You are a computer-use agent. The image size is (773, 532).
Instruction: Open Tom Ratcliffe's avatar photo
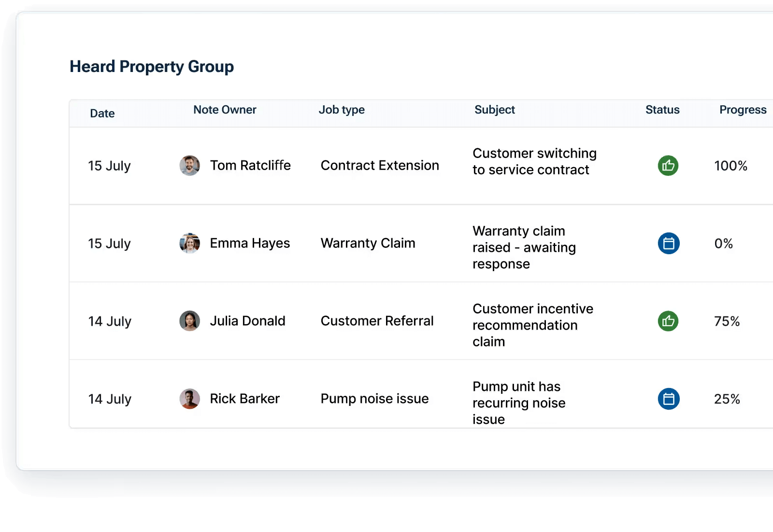click(190, 166)
